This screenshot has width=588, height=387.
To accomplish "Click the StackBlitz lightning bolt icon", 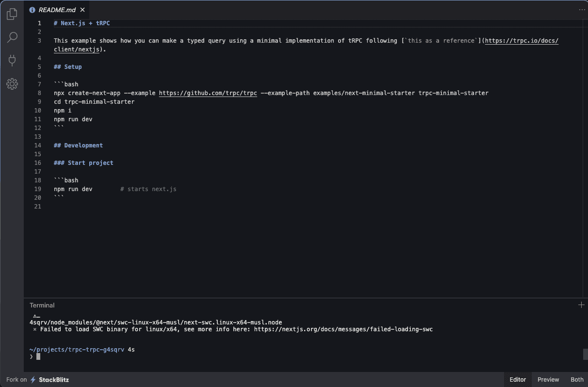I will [33, 380].
